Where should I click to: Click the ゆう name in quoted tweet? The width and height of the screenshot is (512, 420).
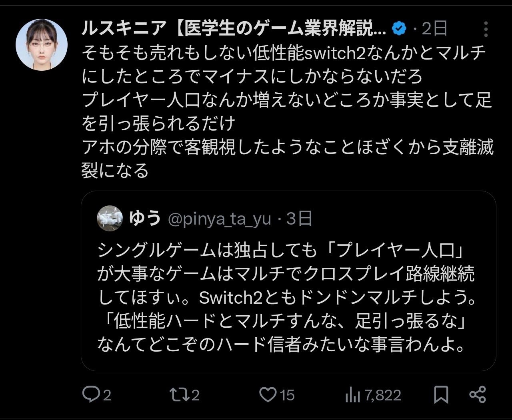point(145,218)
